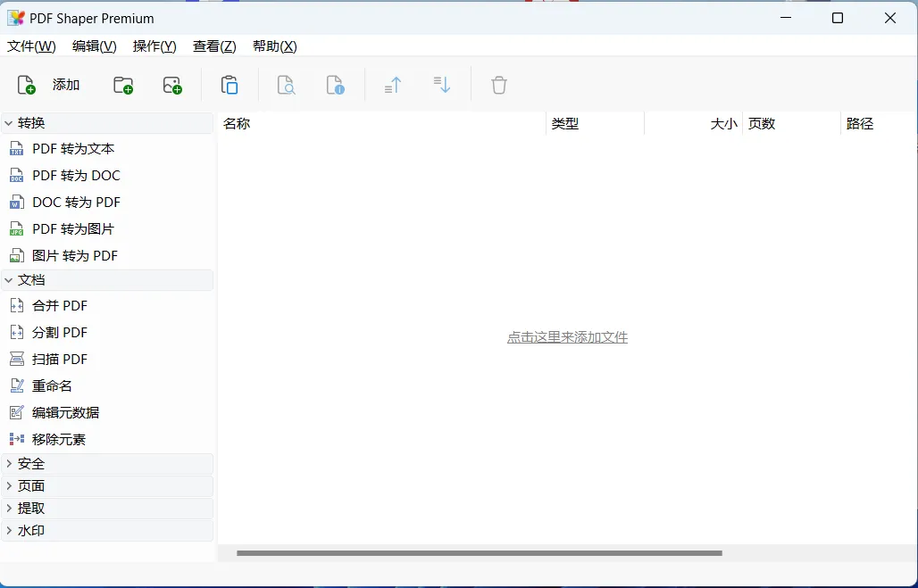The width and height of the screenshot is (918, 588).
Task: Select PDF 转为图片 text
Action: (x=73, y=228)
